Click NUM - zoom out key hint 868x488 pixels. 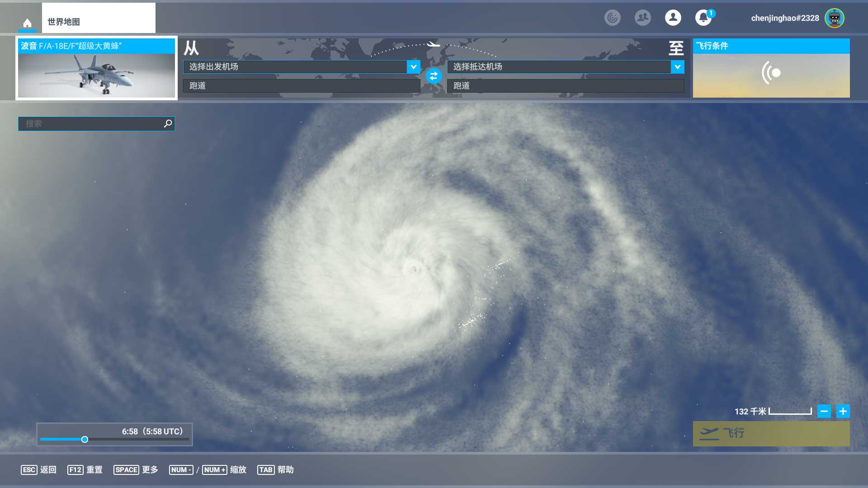point(181,470)
